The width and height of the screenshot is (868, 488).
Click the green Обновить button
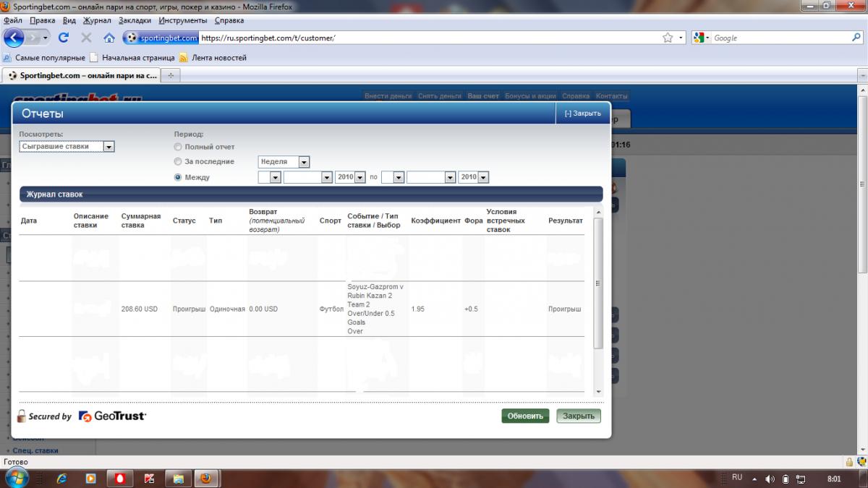click(x=525, y=416)
